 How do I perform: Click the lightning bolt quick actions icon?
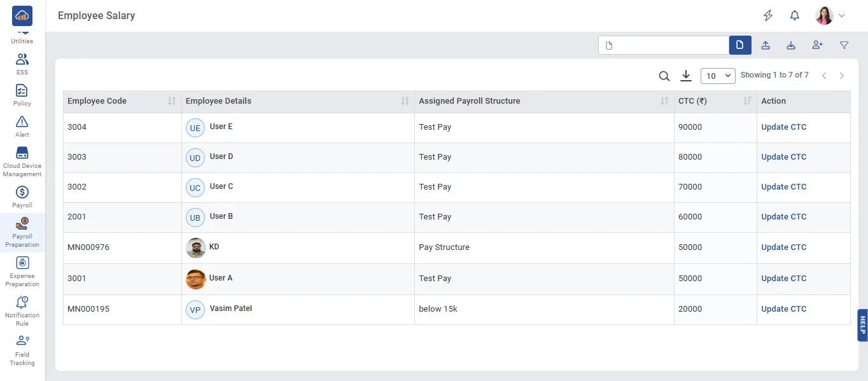(x=768, y=16)
